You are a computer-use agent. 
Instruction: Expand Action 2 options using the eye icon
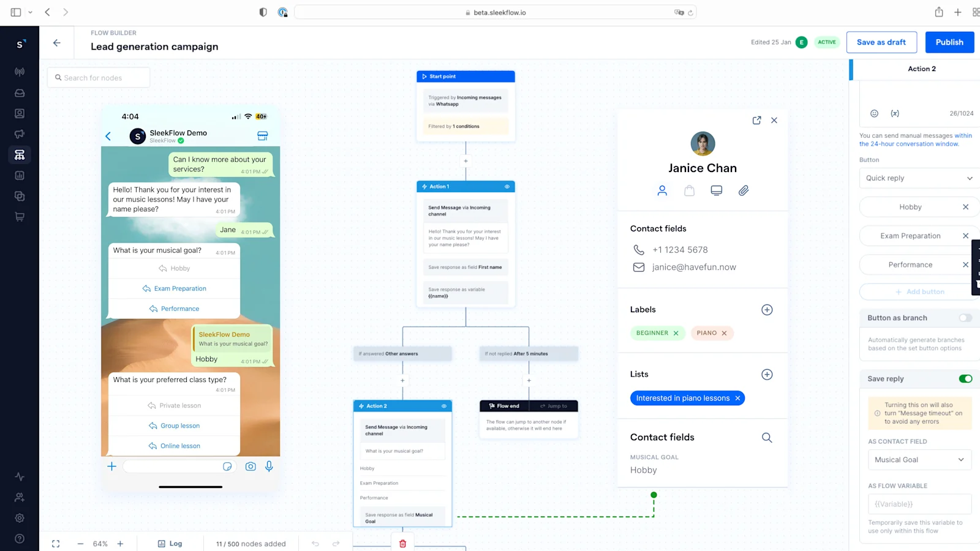pos(445,406)
